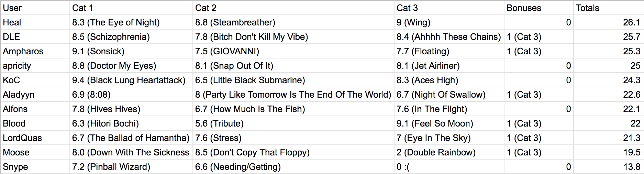Viewport: 644px width, 174px height.
Task: Select the Heal total cell '26.1'
Action: tap(608, 22)
